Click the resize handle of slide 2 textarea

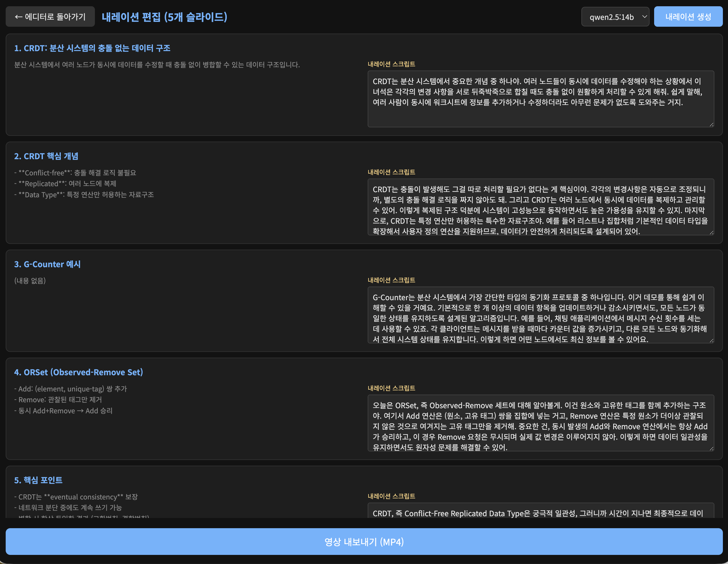click(711, 233)
